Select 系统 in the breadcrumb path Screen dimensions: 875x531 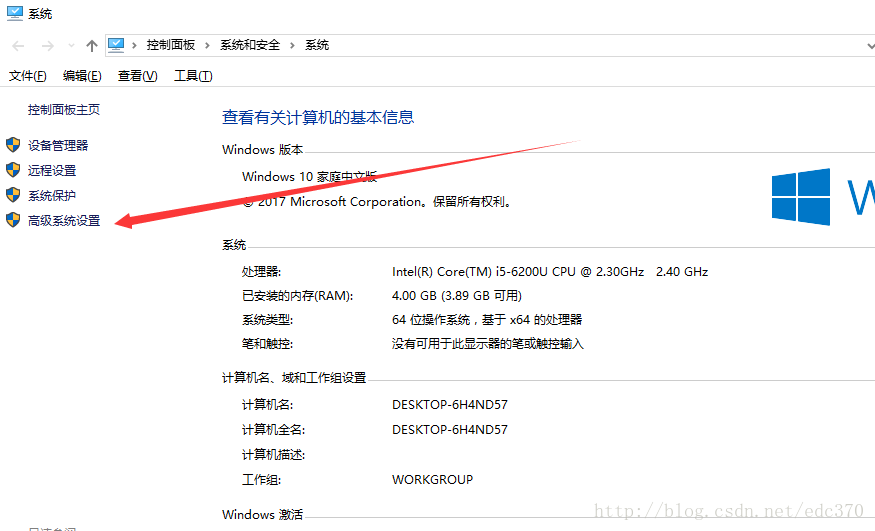[317, 45]
